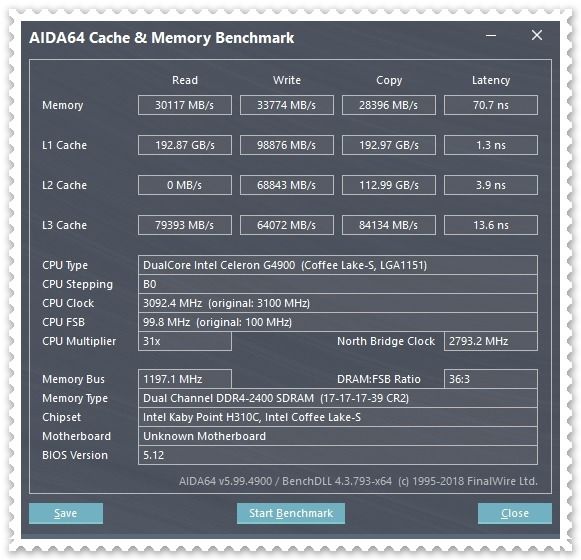The height and width of the screenshot is (560, 581).
Task: Click the Copy column header
Action: tap(389, 80)
